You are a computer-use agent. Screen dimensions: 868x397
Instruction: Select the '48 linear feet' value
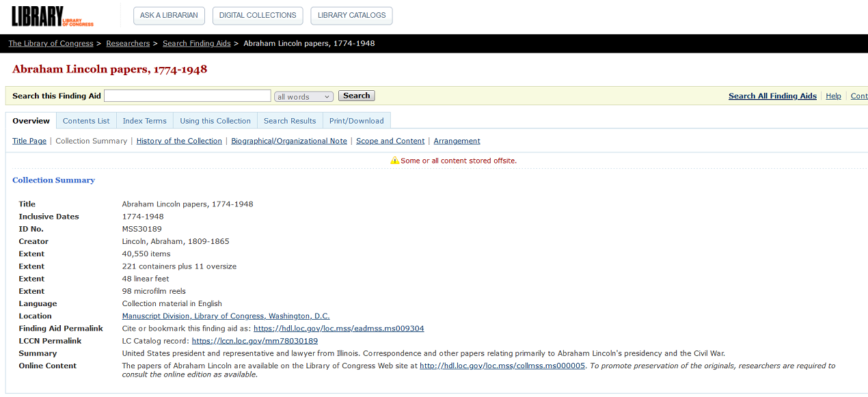[146, 279]
